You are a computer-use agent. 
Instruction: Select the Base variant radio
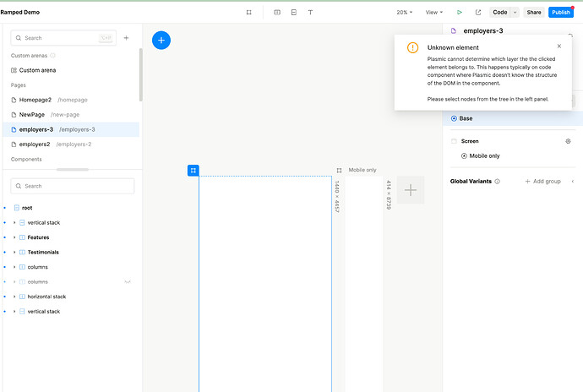coord(454,118)
